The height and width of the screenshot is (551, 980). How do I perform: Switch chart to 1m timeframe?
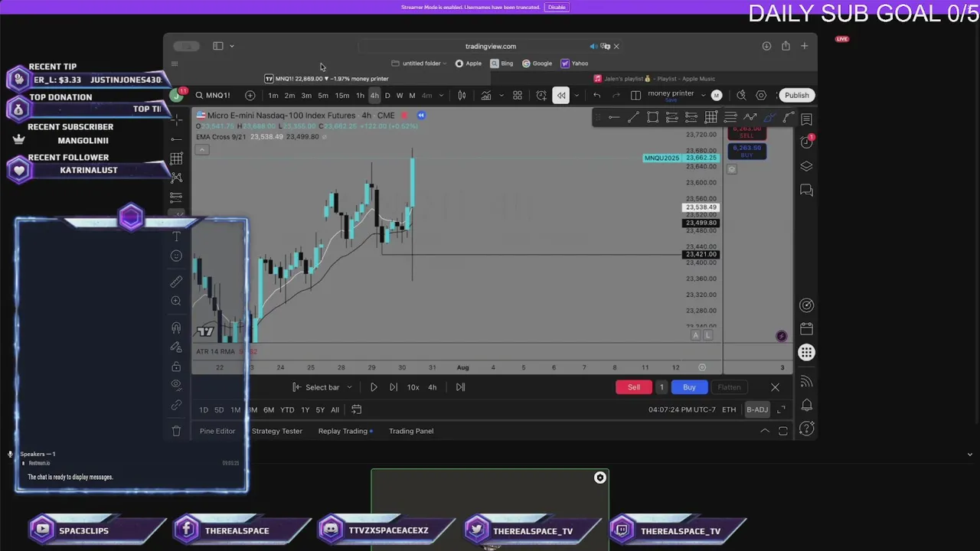[x=273, y=96]
